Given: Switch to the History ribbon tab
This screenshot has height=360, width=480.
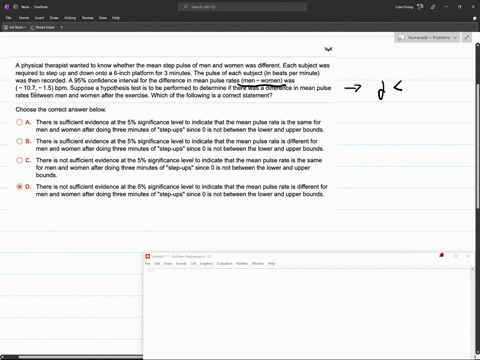Looking at the screenshot, I should [70, 18].
